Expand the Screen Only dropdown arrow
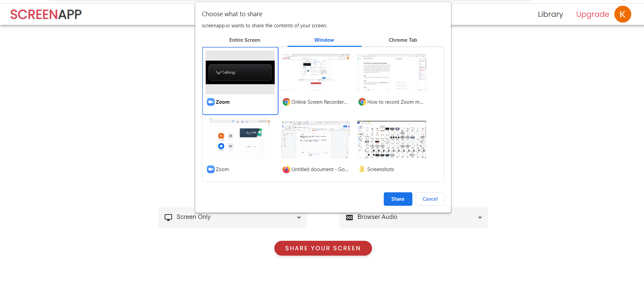 coord(299,218)
